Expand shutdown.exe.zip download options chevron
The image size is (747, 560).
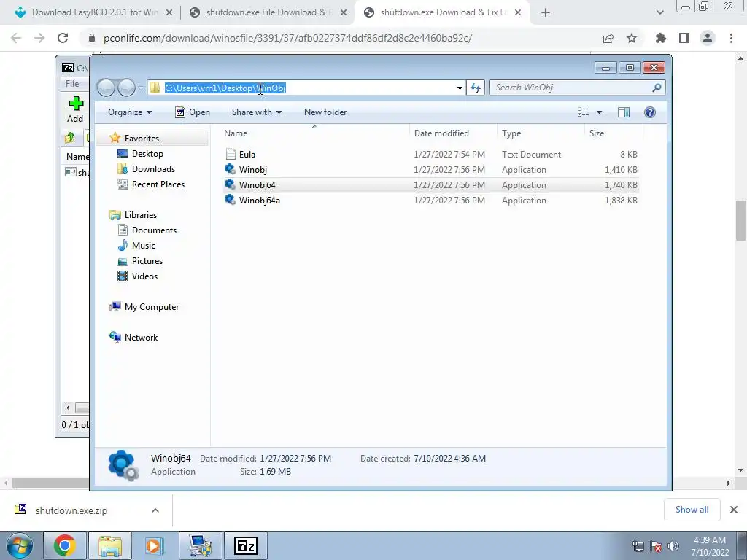[x=155, y=510]
